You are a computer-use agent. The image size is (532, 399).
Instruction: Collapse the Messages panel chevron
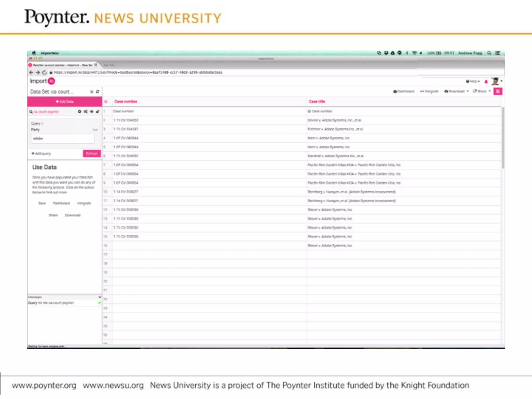(99, 297)
